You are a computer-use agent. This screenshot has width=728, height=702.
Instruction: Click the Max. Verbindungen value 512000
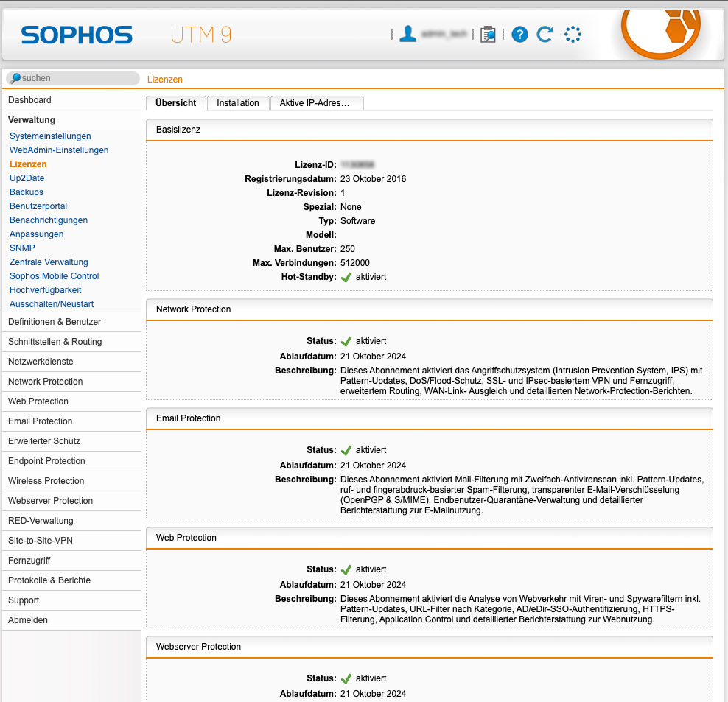pos(354,263)
